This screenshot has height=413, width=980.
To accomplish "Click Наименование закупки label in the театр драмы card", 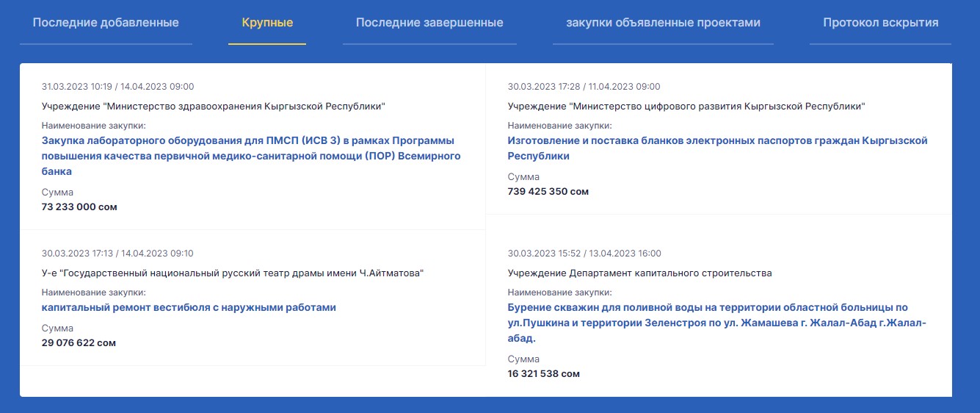I will point(94,292).
